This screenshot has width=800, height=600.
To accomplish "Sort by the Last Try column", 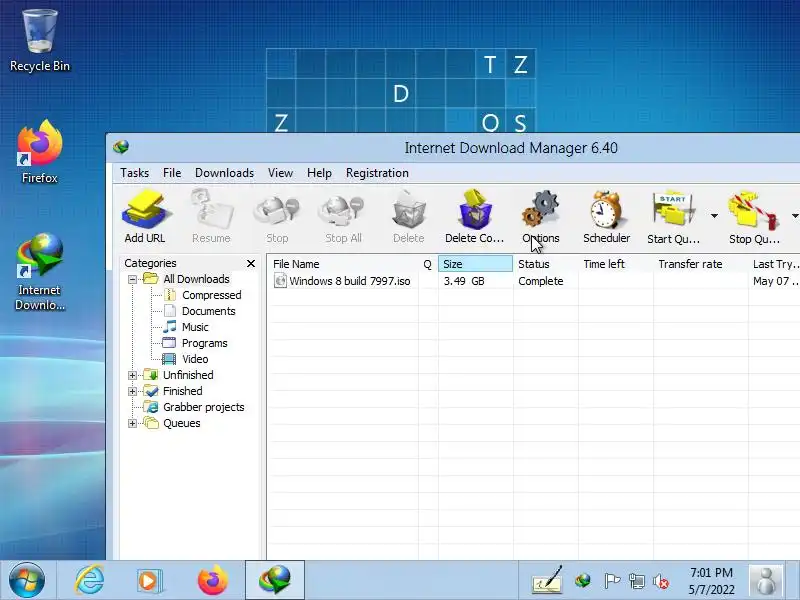I will [774, 264].
